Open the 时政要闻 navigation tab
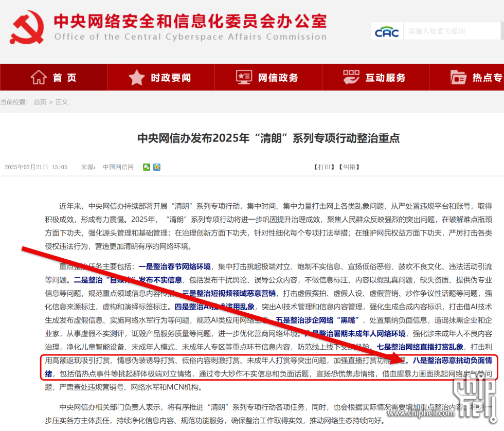This screenshot has height=431, width=504. 160,77
